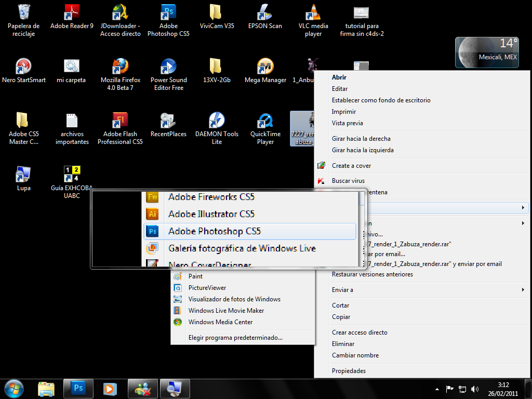The width and height of the screenshot is (532, 399).
Task: Open with Paint in submenu
Action: click(243, 276)
